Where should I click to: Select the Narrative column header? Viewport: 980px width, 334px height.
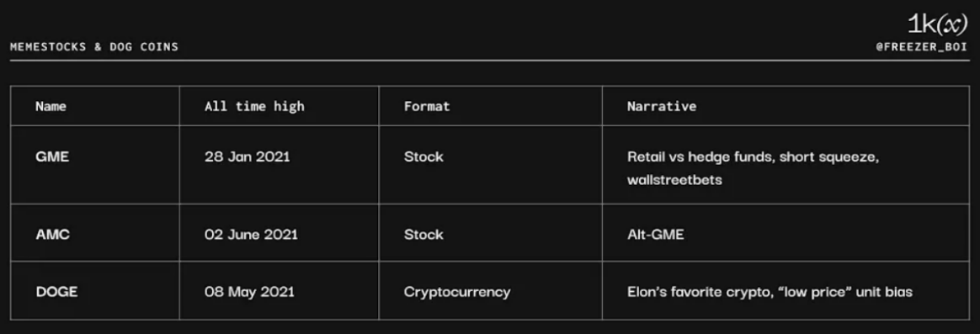[662, 106]
